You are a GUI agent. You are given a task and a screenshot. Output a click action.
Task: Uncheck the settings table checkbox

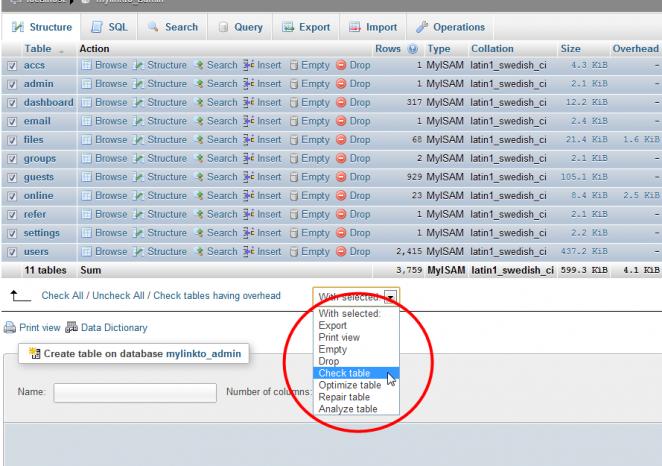[12, 233]
